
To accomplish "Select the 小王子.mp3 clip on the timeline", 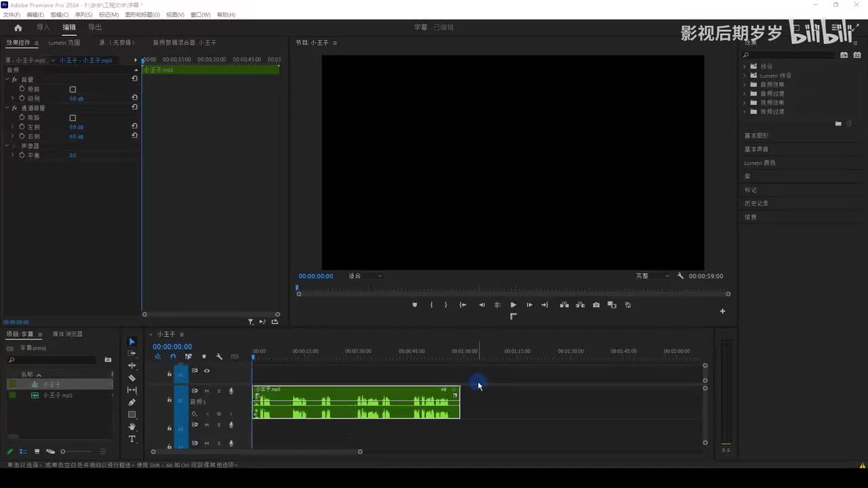I will (356, 402).
